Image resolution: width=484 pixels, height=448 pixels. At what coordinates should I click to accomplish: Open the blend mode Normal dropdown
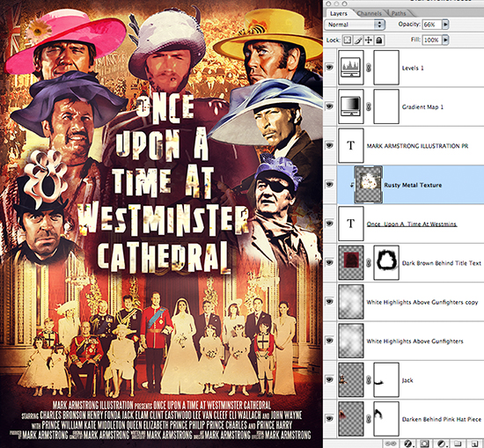coord(355,25)
